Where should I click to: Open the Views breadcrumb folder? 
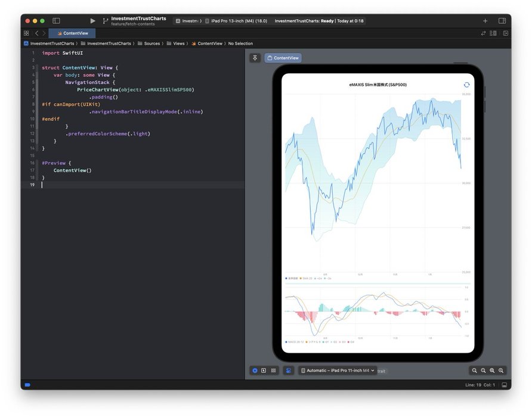coord(176,43)
